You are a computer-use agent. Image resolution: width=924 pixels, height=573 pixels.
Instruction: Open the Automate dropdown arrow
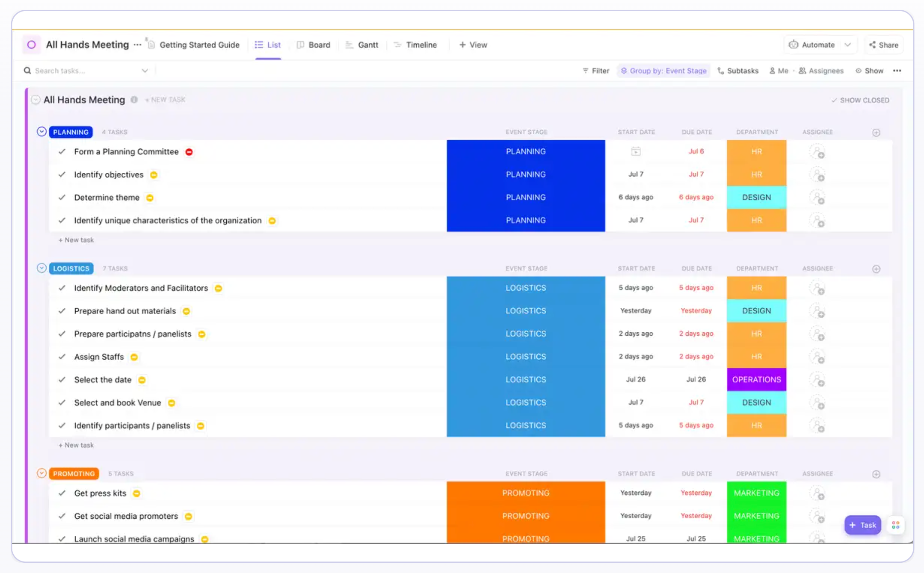(x=849, y=44)
